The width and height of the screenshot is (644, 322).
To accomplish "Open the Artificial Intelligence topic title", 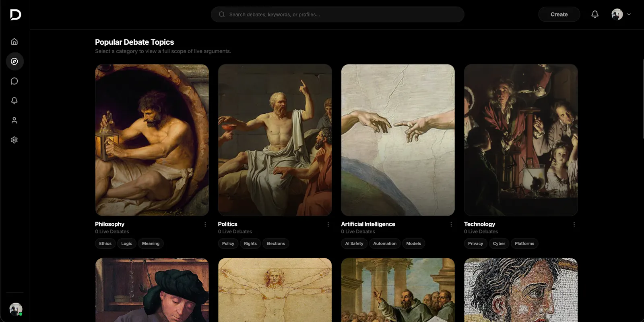I will point(368,224).
